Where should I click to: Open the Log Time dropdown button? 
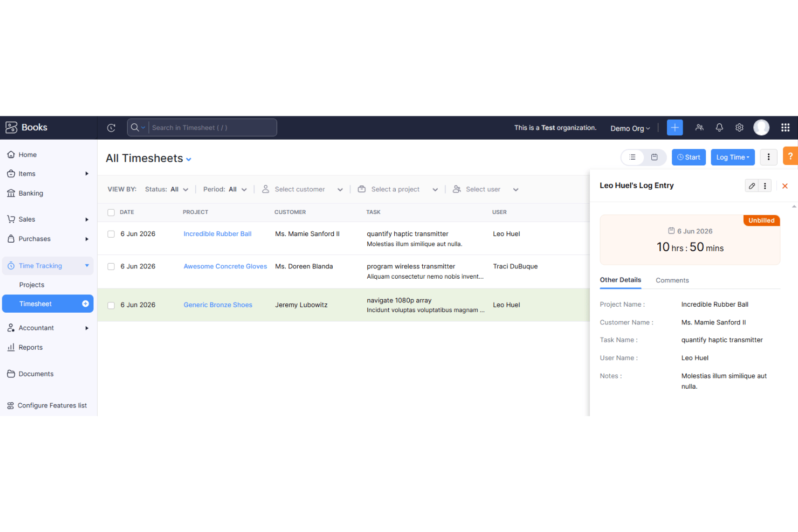pos(733,157)
